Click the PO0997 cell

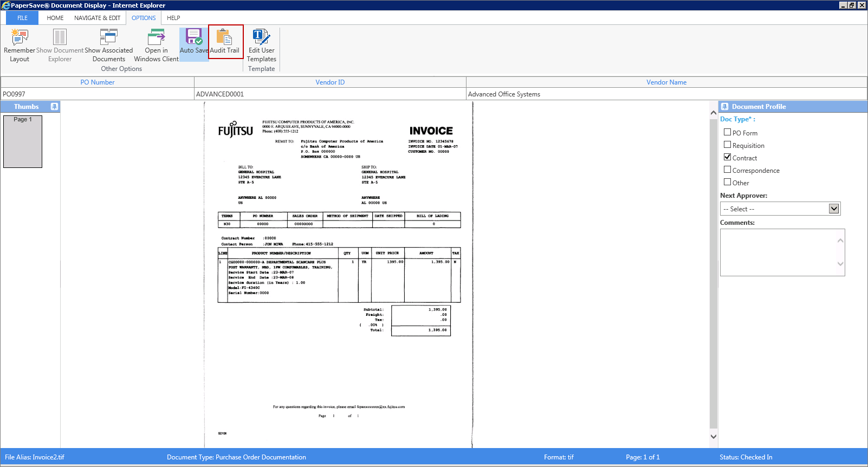[x=98, y=94]
